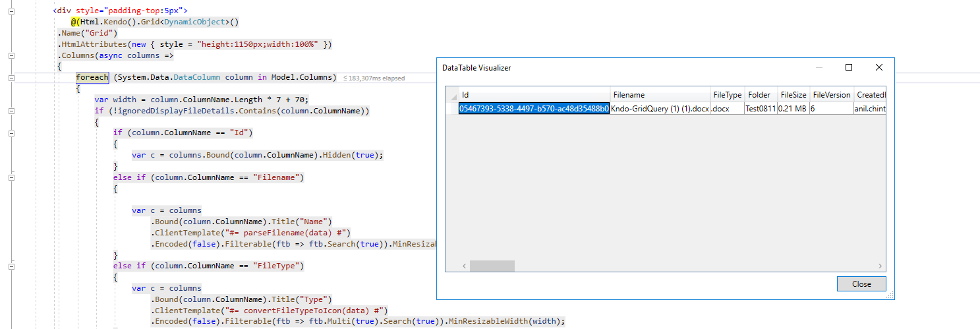
Task: Collapse the div padding-top code region
Action: click(x=11, y=11)
